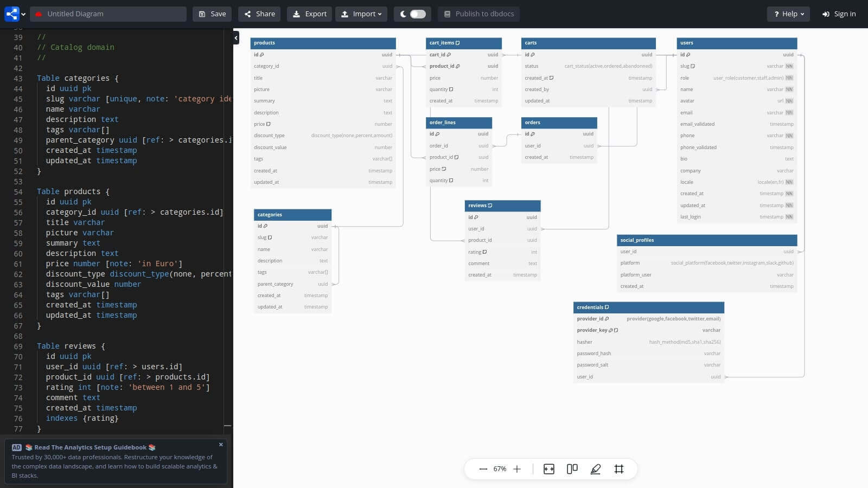Screen dimensions: 868x488
Task: Sign in to your account
Action: tap(838, 14)
